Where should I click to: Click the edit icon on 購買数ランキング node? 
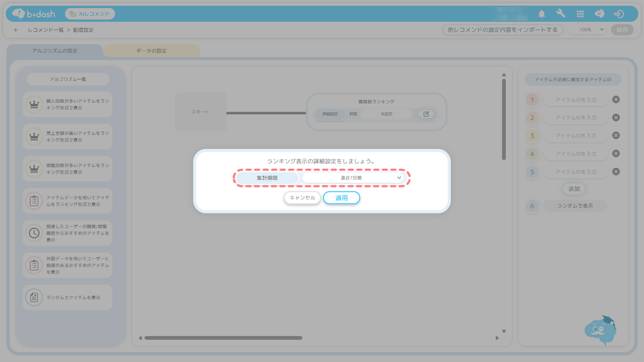coord(426,114)
